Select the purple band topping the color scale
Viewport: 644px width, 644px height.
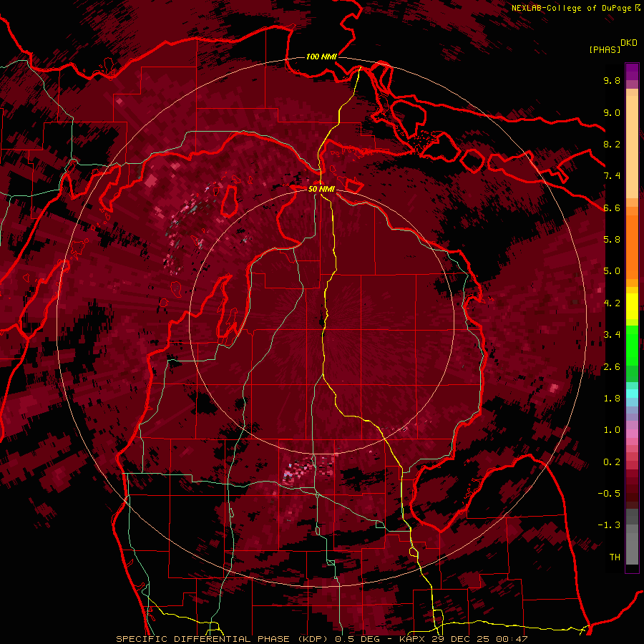[x=632, y=72]
